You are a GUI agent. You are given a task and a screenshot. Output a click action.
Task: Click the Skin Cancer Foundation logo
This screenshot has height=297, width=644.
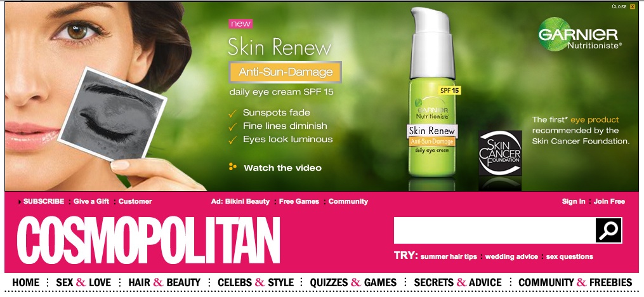pos(500,153)
